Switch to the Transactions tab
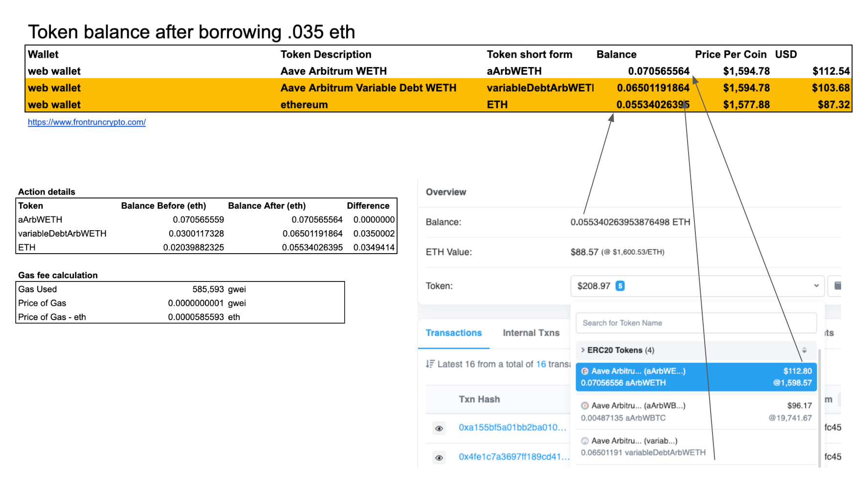 (453, 333)
